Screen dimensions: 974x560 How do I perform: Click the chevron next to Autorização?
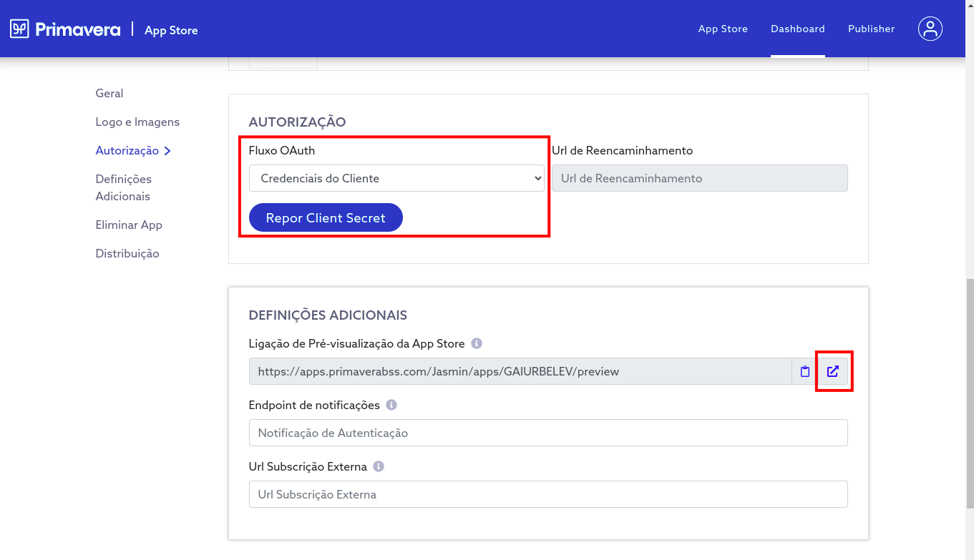click(x=166, y=150)
